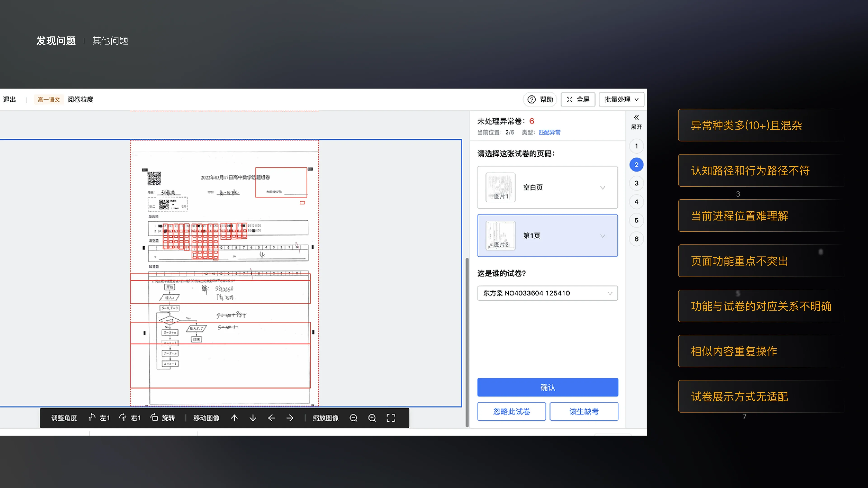
Task: Click 该生缺考 button
Action: coord(584,412)
